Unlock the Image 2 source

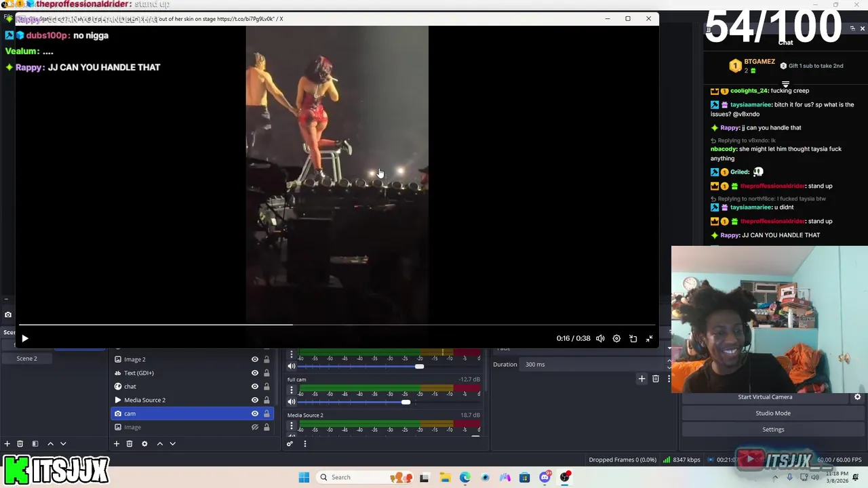click(267, 359)
